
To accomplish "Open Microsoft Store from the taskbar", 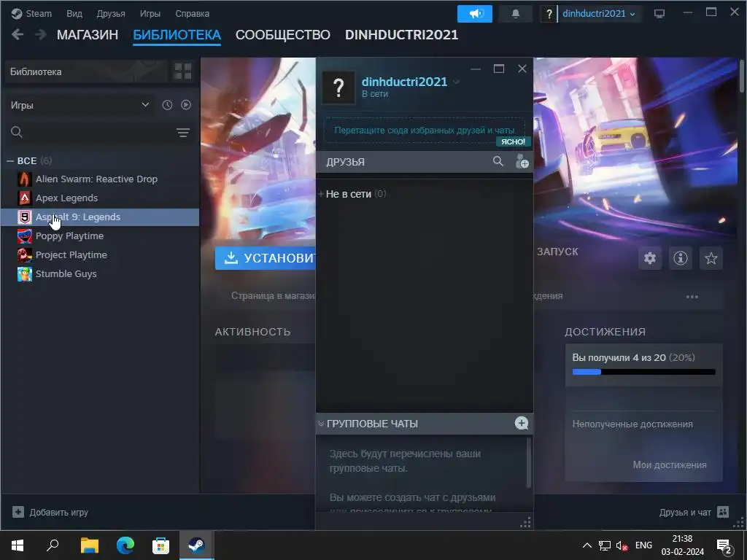I will pos(161,545).
